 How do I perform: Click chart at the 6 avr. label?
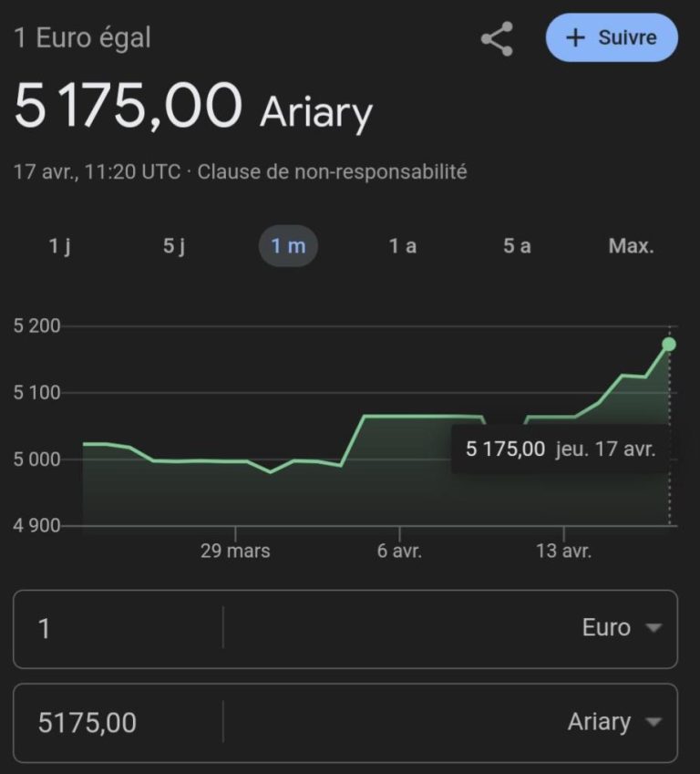pos(399,552)
